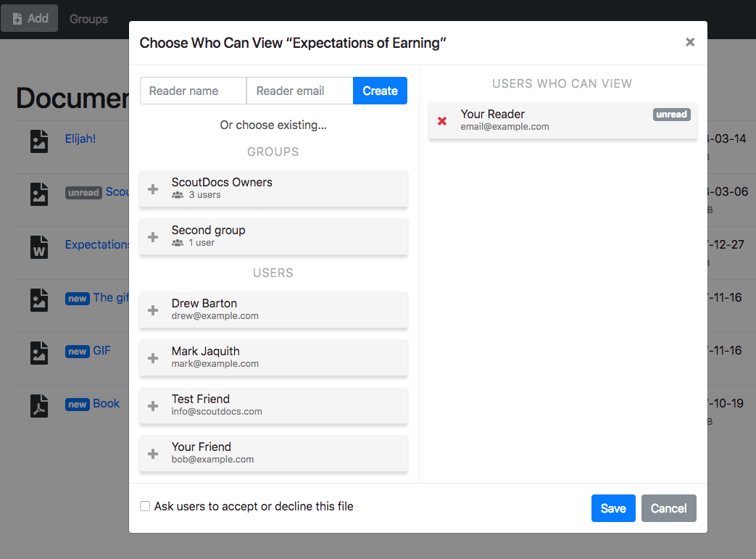Add Your Friend with the plus icon
This screenshot has width=756, height=559.
pyautogui.click(x=153, y=454)
